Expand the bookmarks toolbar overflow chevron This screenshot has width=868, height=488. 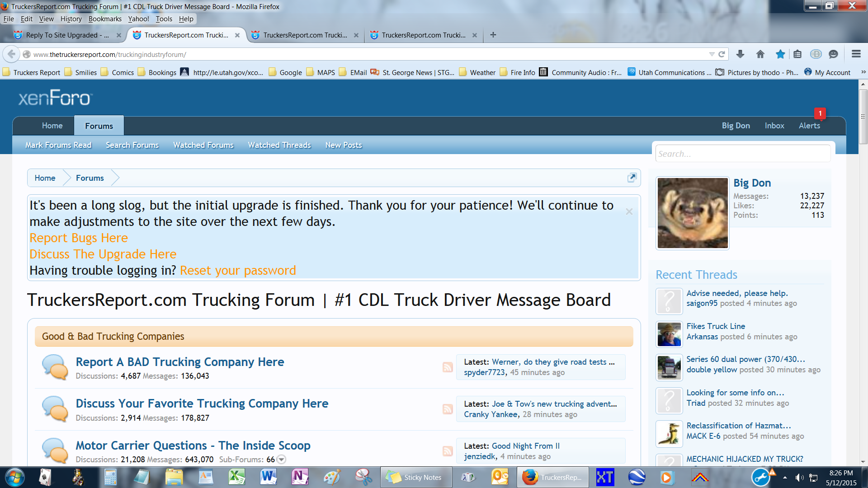coord(863,72)
